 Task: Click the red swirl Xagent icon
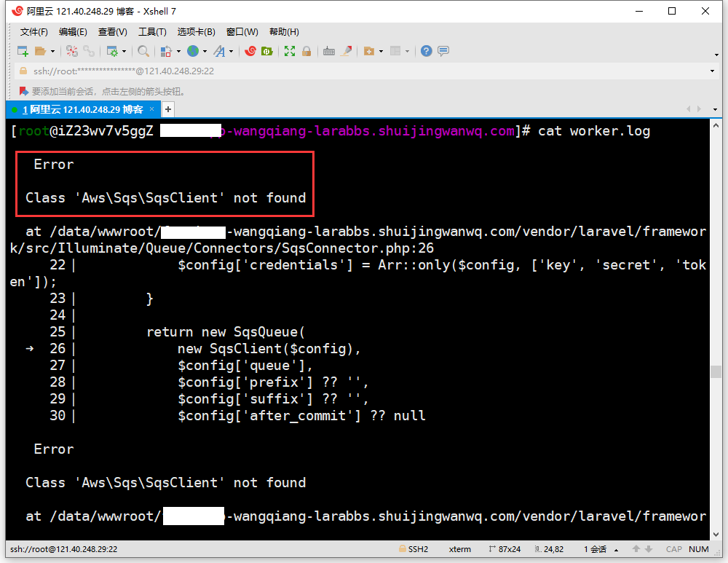250,51
